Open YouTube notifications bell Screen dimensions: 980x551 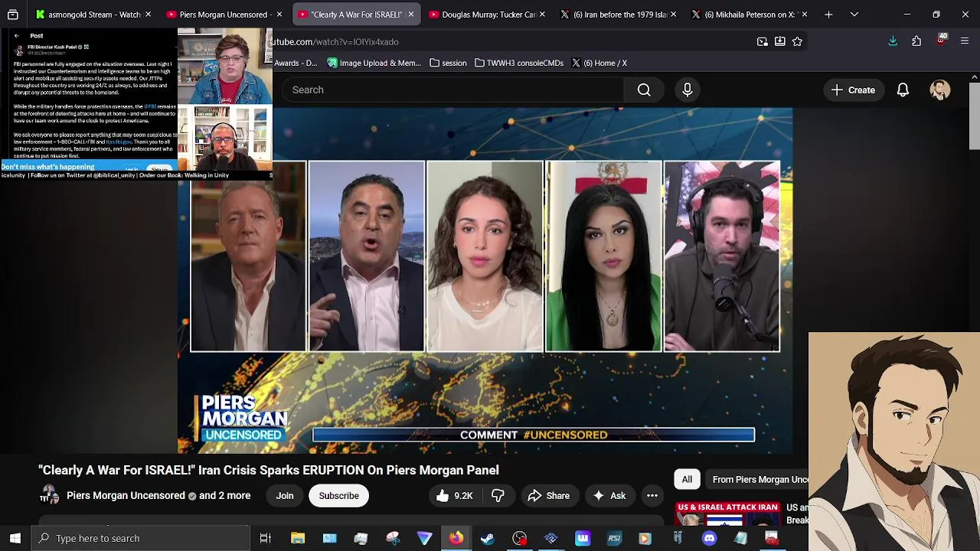click(903, 90)
